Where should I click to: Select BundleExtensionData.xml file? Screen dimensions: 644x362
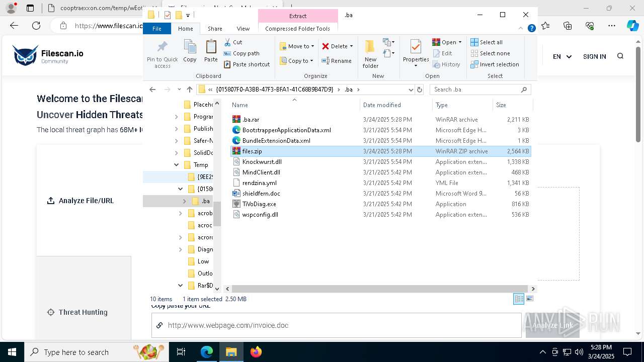click(380, 141)
